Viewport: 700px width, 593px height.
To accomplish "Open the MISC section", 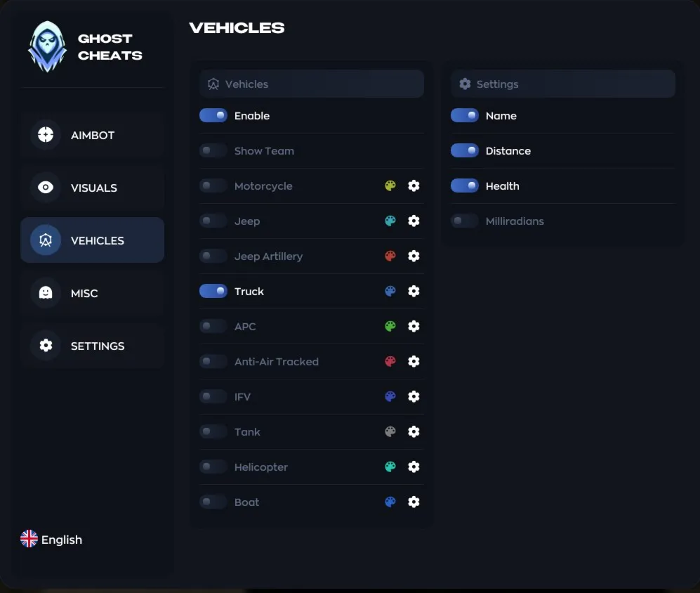I will click(x=93, y=293).
